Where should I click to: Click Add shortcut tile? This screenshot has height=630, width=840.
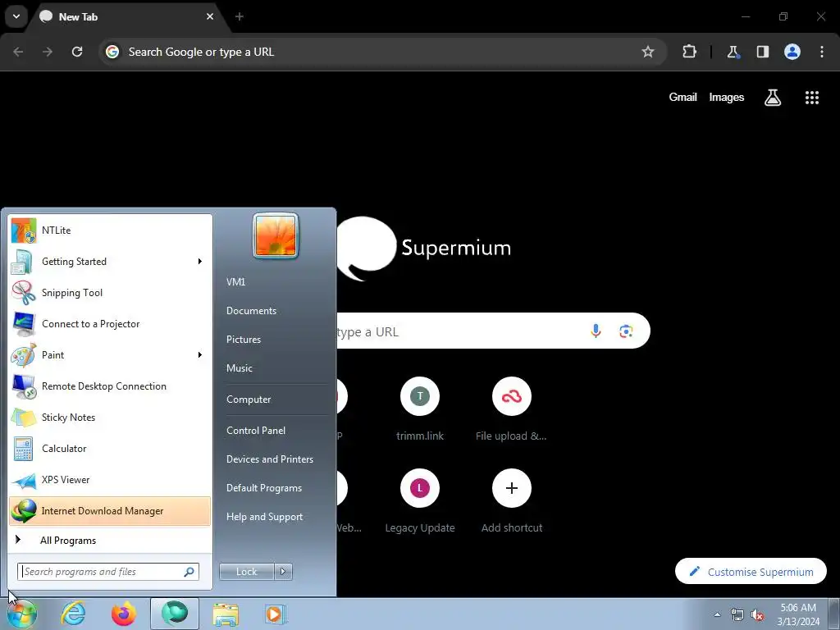tap(512, 501)
